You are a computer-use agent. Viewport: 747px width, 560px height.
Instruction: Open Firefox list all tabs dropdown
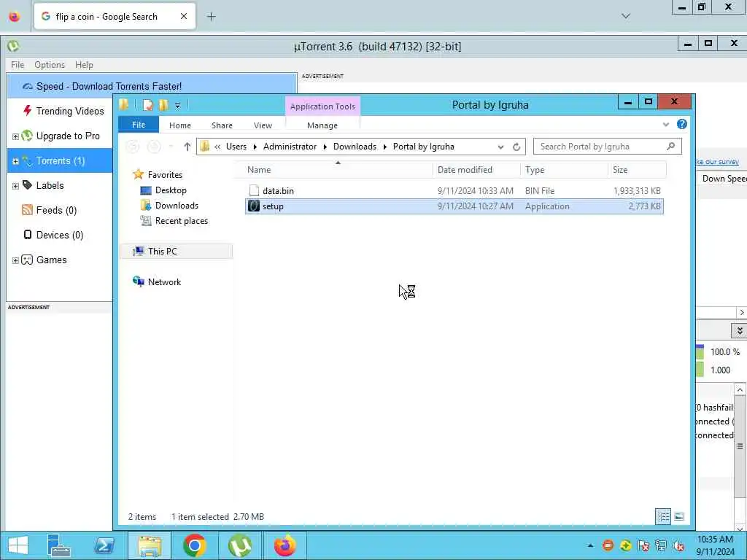[626, 16]
